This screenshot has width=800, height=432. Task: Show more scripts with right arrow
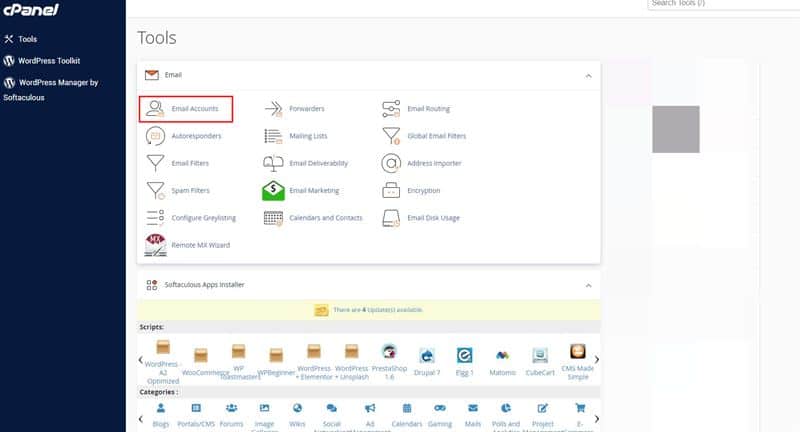pos(596,360)
